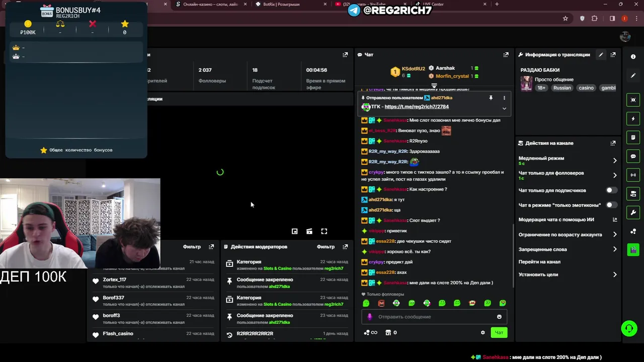Screen dimensions: 644x362
Task: Open pinned message three-dot menu
Action: (504, 98)
